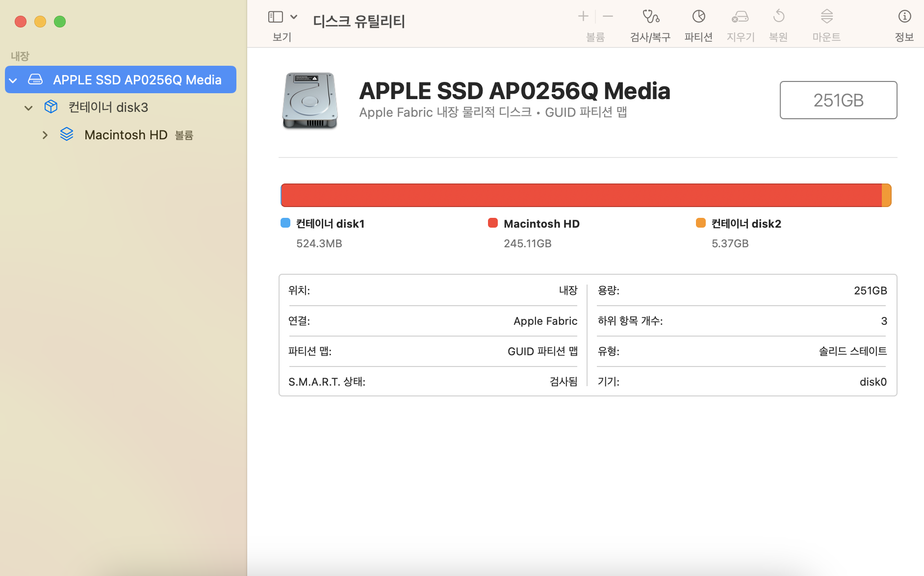Image resolution: width=924 pixels, height=576 pixels.
Task: Click the APPLE SSD drive thumbnail image
Action: tap(309, 101)
